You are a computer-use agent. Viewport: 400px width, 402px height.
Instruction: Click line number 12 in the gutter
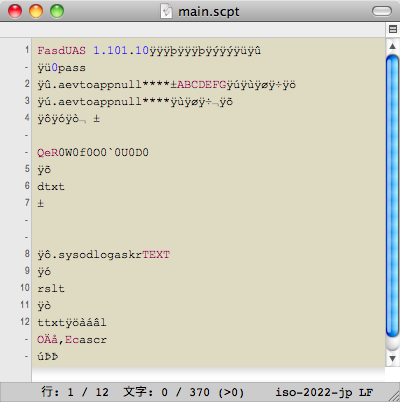click(25, 322)
